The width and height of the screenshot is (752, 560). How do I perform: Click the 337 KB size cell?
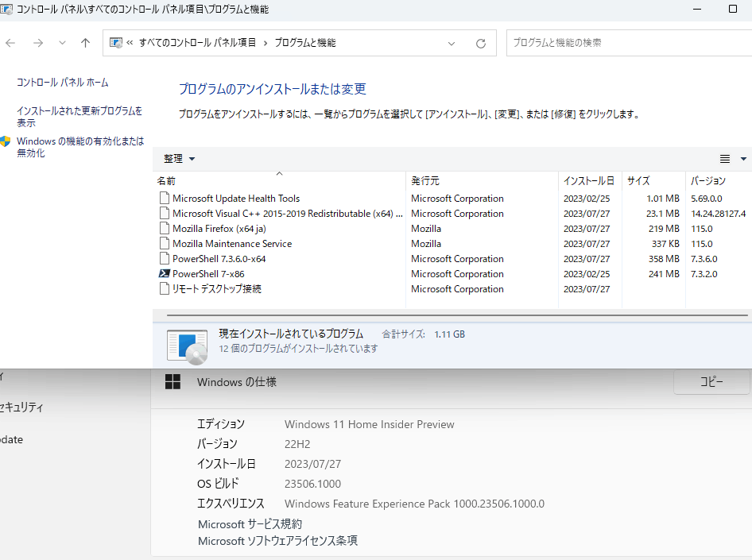[x=665, y=244]
